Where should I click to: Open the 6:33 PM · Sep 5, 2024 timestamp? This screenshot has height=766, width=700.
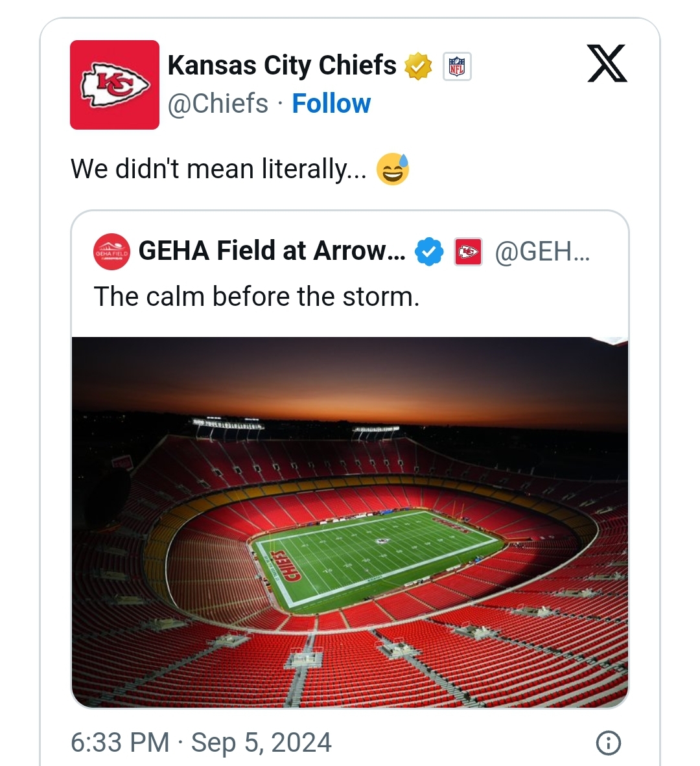[202, 743]
